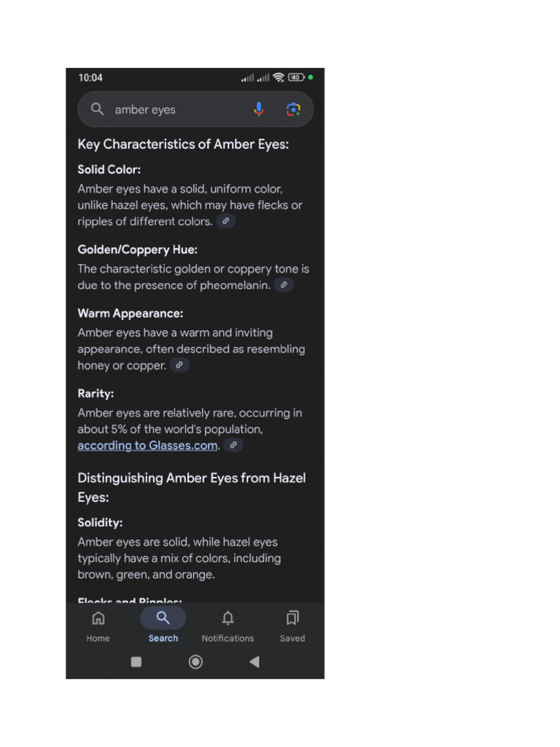Tap the Android back triangle button
The height and width of the screenshot is (747, 560).
[x=254, y=662]
